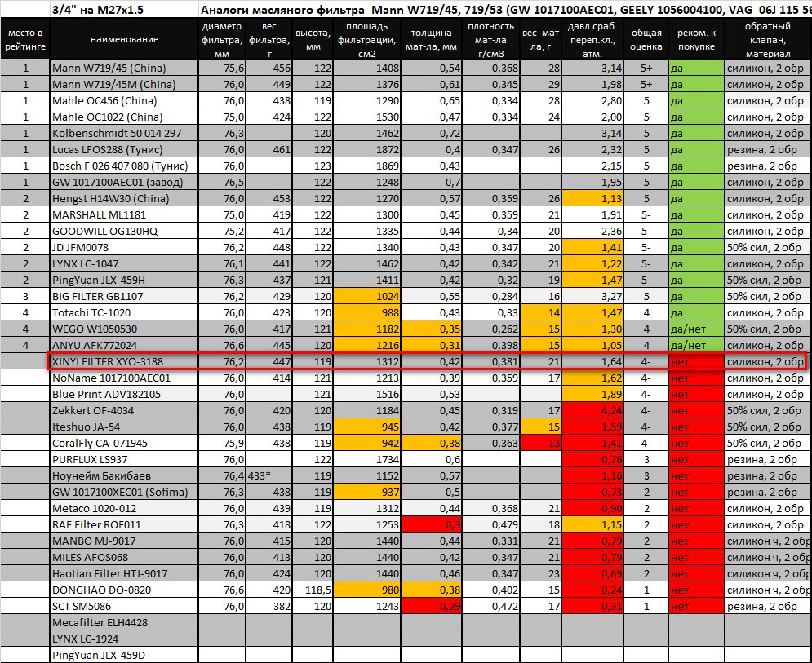Image resolution: width=812 pixels, height=663 pixels.
Task: Click the 'LYNX LC-1924' cell
Action: click(x=124, y=639)
